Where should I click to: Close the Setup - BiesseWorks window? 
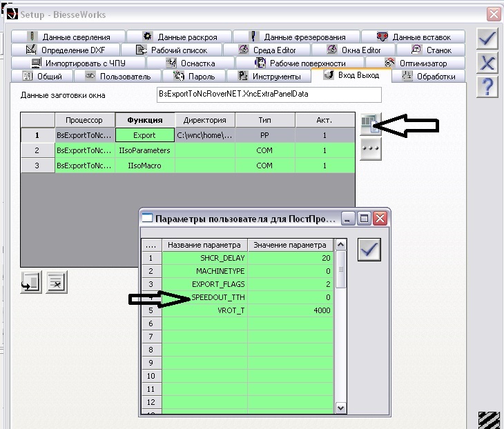point(494,14)
